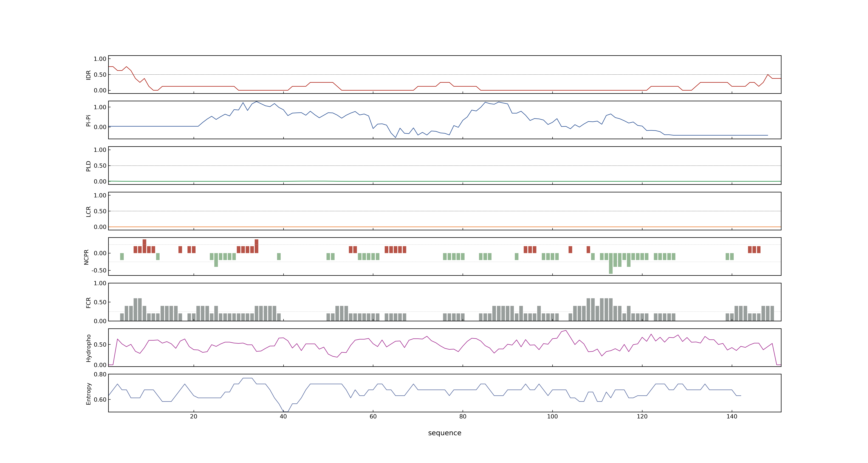
Task: Select the LCR y-axis label
Action: coord(88,211)
